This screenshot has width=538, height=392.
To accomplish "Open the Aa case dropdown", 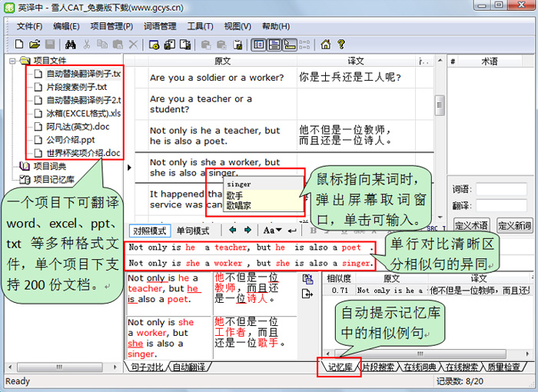I will [x=272, y=230].
